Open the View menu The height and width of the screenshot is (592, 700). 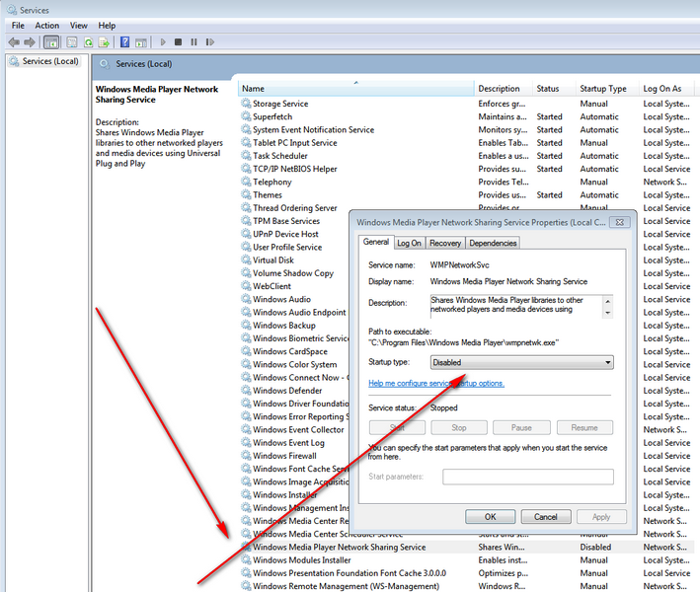tap(79, 26)
